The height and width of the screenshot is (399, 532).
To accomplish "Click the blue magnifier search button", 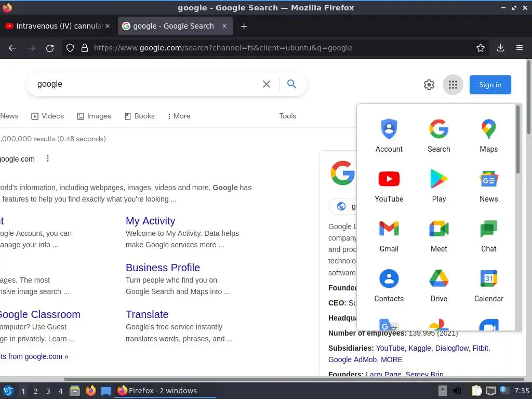I will pyautogui.click(x=291, y=84).
